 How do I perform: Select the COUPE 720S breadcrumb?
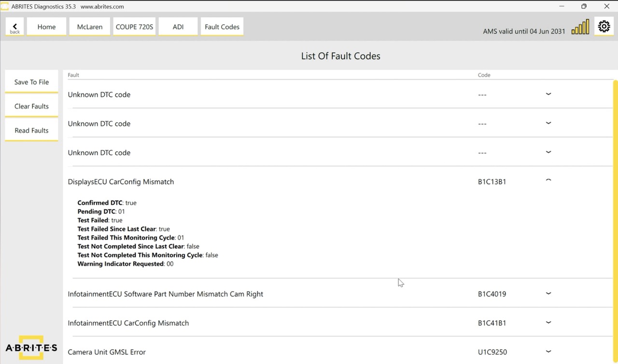(134, 27)
